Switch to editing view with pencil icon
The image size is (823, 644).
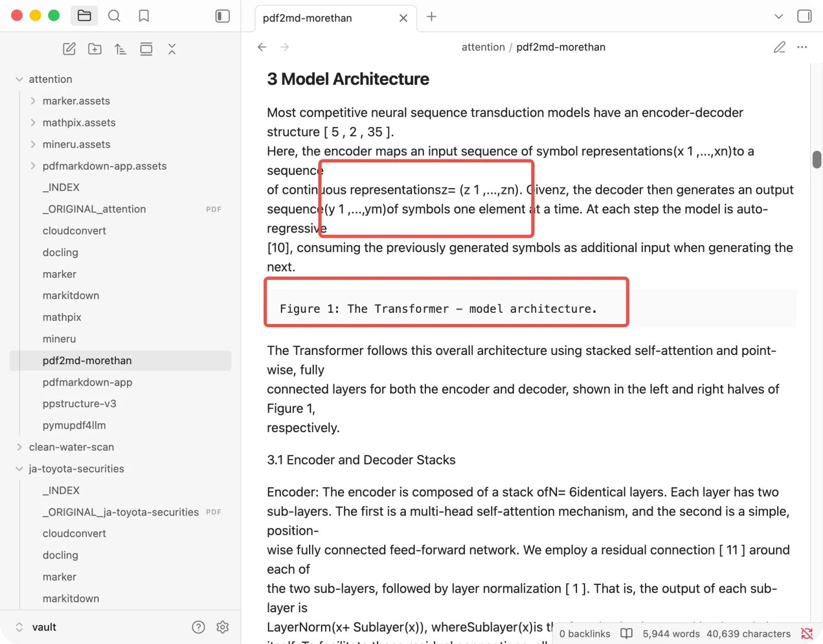coord(779,47)
